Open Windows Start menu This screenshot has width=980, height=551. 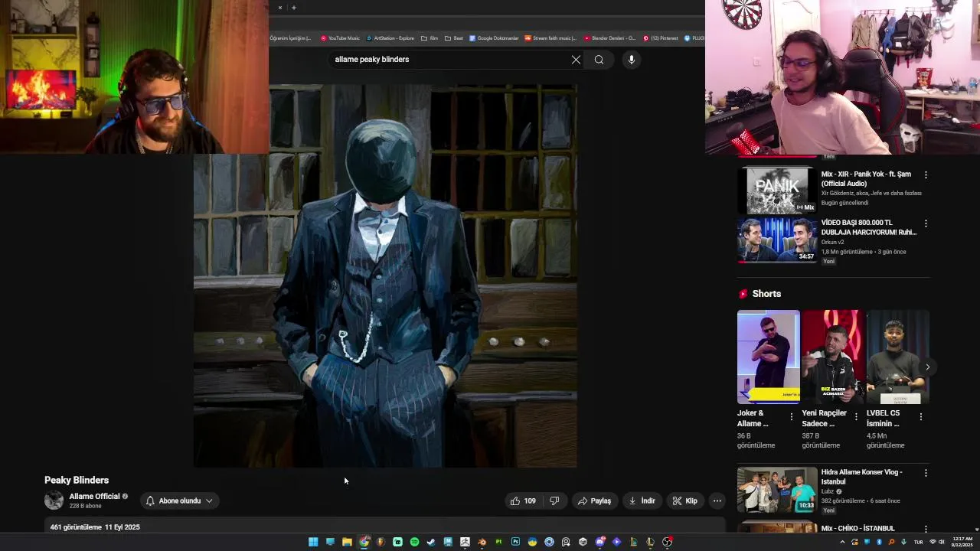pyautogui.click(x=313, y=542)
